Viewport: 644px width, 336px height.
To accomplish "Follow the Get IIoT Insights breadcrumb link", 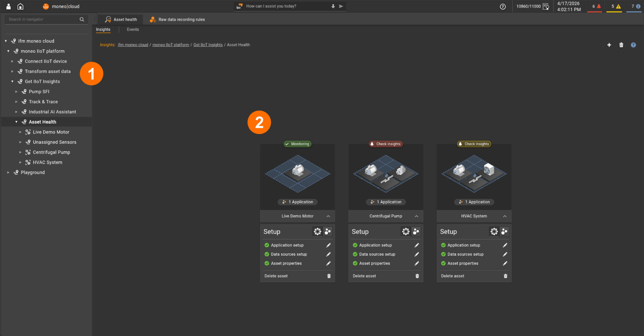I will [x=208, y=45].
